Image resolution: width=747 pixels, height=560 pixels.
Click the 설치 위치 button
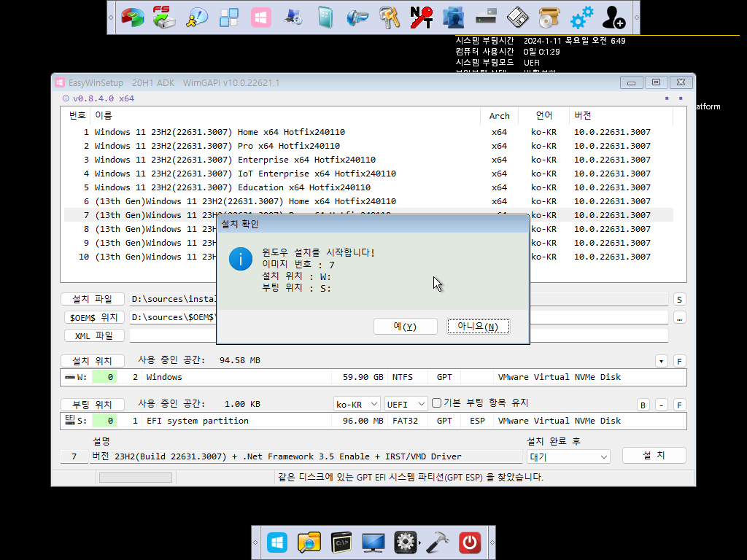[x=93, y=361]
